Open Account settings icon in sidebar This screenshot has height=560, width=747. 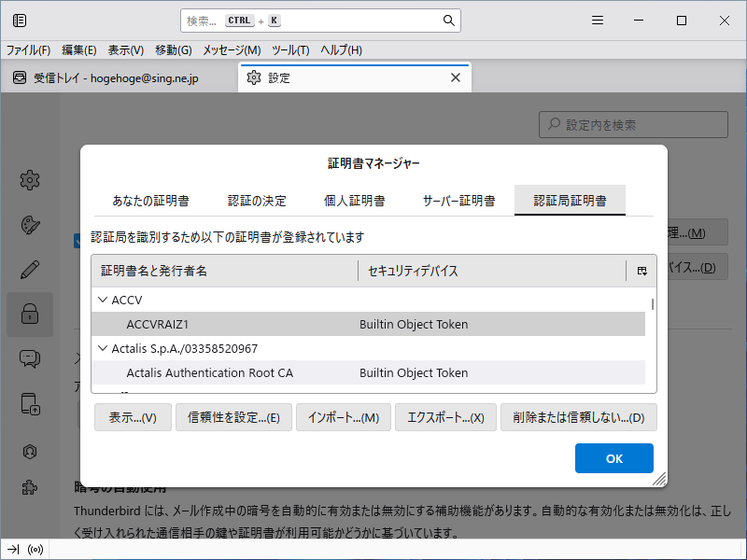pos(30,451)
